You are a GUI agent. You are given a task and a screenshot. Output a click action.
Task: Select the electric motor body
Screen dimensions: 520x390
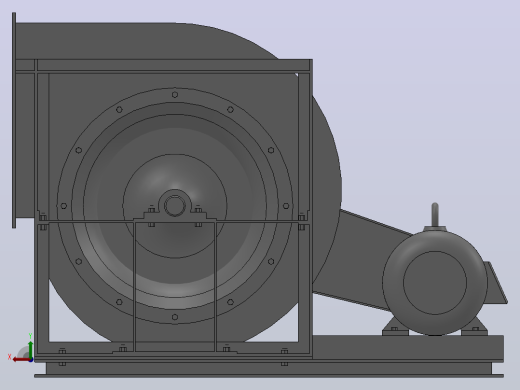(435, 283)
